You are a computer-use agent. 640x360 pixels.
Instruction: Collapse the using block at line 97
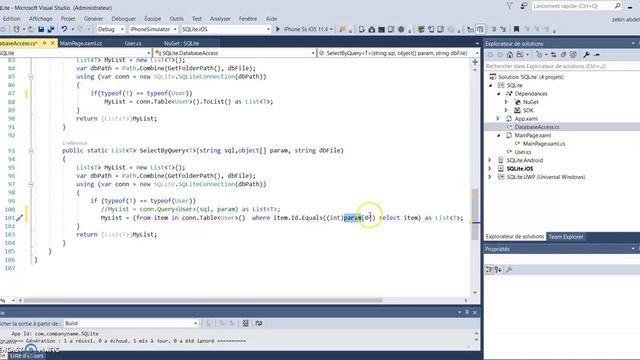[x=31, y=184]
